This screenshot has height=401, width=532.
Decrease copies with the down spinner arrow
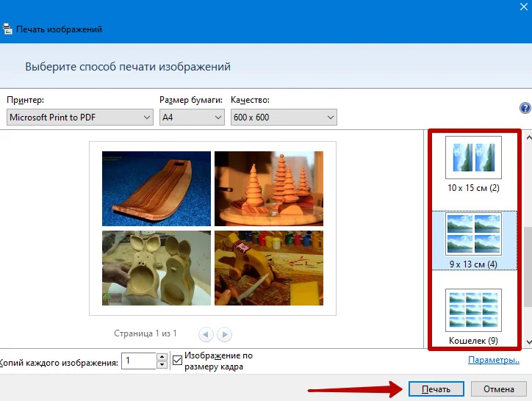162,365
